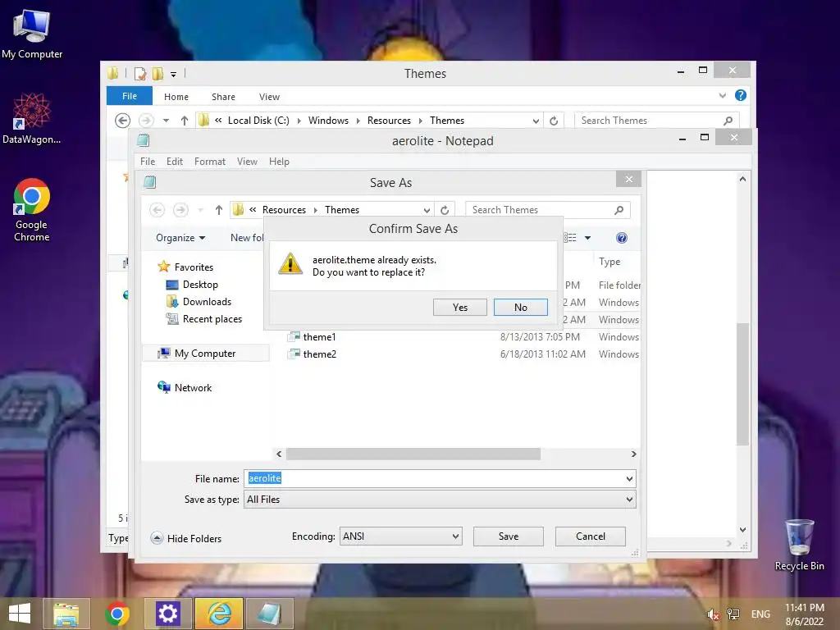Click the ENG language indicator
The height and width of the screenshot is (630, 840).
760,614
